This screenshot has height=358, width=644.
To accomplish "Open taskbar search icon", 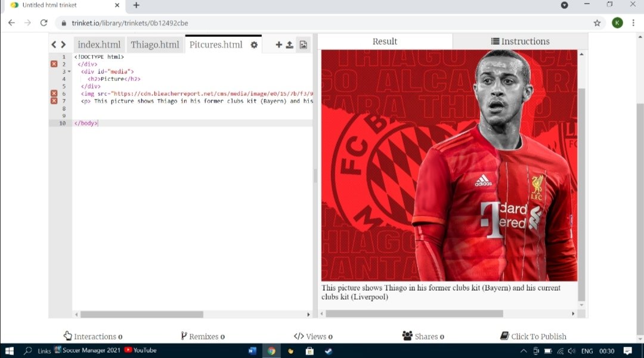I will (x=28, y=351).
